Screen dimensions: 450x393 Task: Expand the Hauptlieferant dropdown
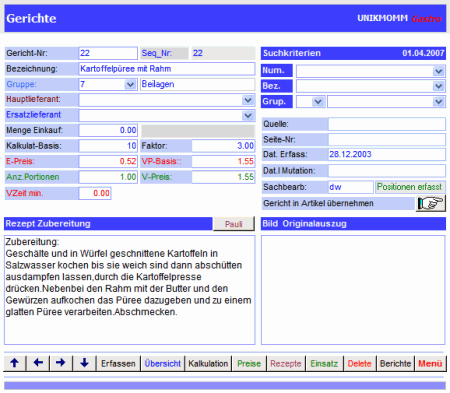click(248, 100)
